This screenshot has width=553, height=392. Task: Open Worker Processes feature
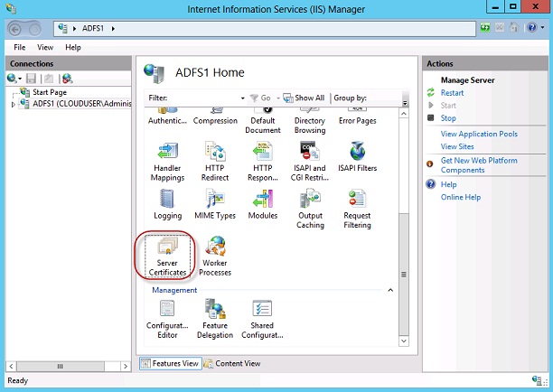tap(215, 257)
